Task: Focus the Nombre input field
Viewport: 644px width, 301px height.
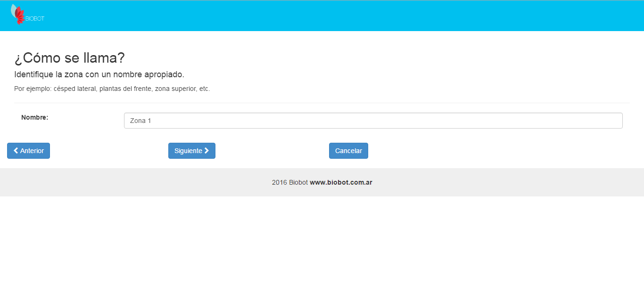Action: (373, 121)
